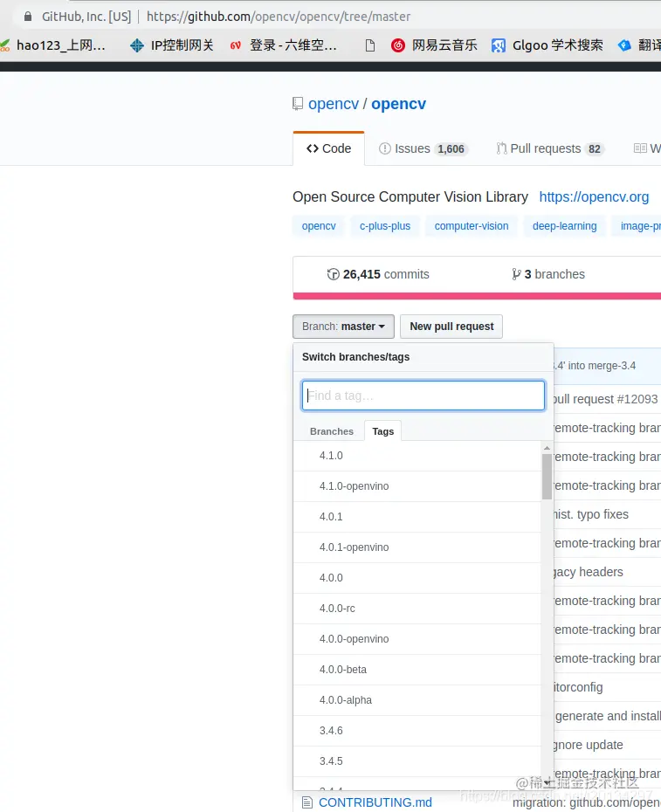Open the 登录-六维空间 bookmark
The height and width of the screenshot is (812, 661).
(284, 45)
